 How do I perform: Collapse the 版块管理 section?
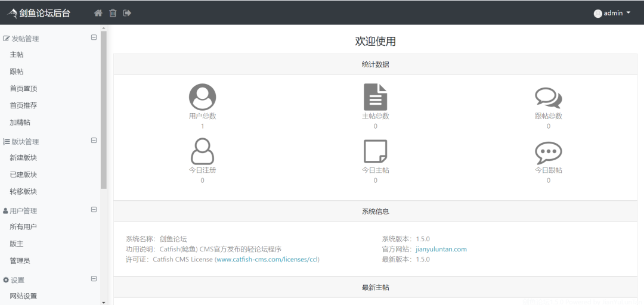pyautogui.click(x=94, y=141)
